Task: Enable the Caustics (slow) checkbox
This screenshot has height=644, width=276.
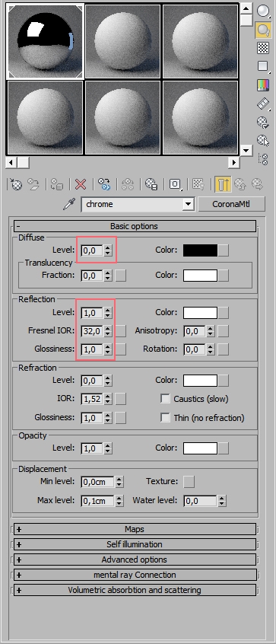Action: point(165,398)
